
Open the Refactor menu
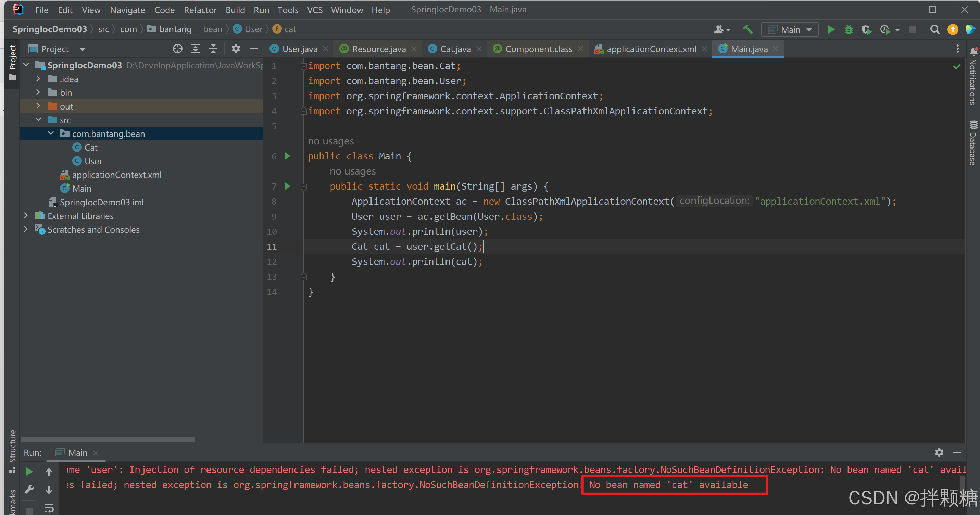click(x=200, y=10)
